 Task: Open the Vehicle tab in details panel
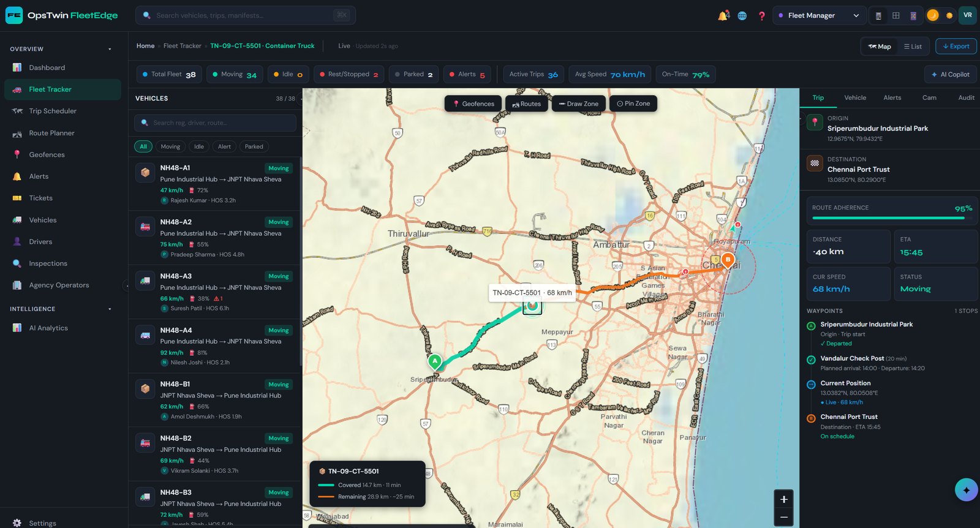pos(855,98)
